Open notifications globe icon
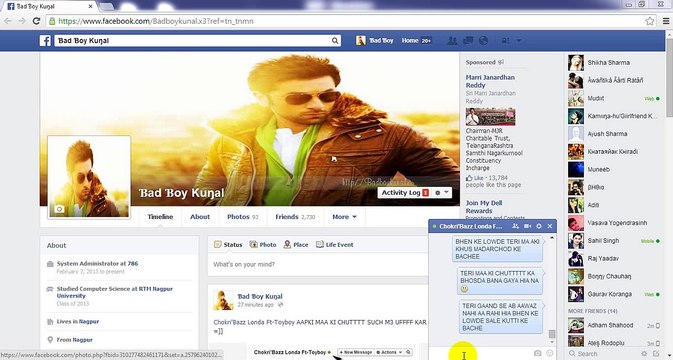 pos(483,40)
